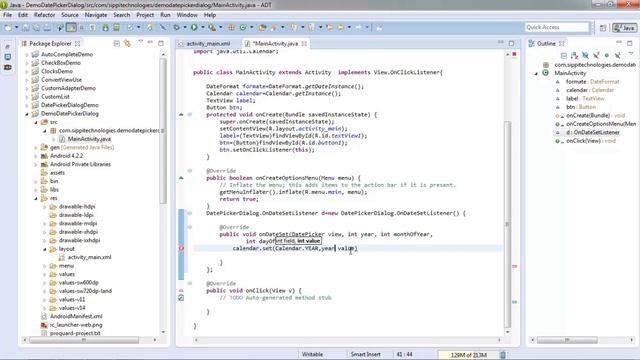
Task: Click the task marker beside TODO comment
Action: [181, 298]
